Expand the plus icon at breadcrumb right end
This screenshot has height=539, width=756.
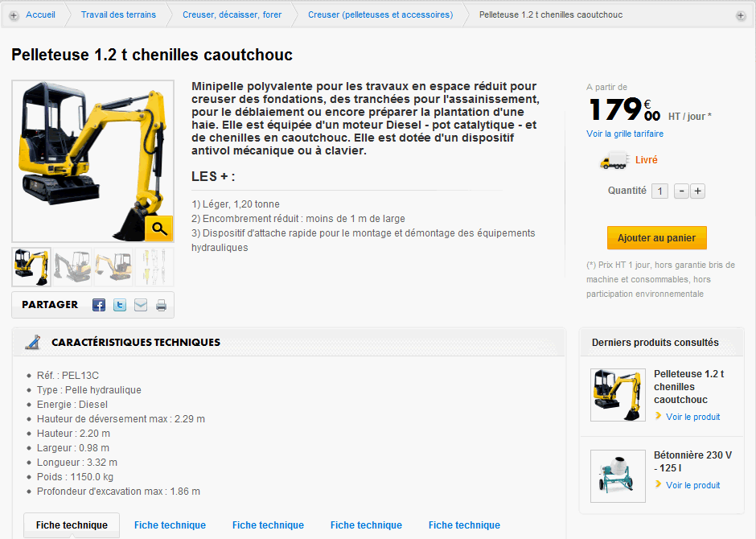pyautogui.click(x=741, y=15)
